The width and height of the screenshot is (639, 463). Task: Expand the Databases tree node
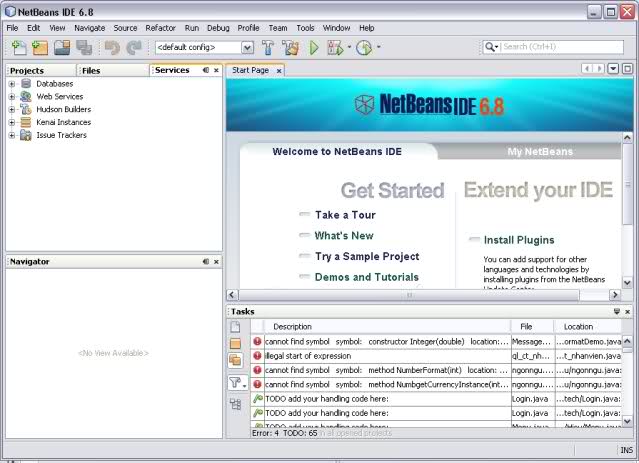[x=12, y=84]
